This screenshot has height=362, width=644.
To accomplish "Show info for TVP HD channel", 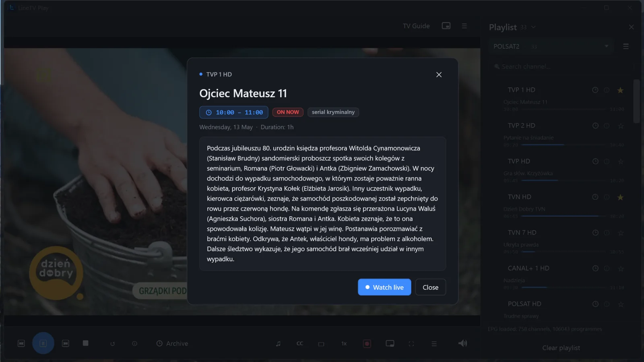I will coord(607,161).
